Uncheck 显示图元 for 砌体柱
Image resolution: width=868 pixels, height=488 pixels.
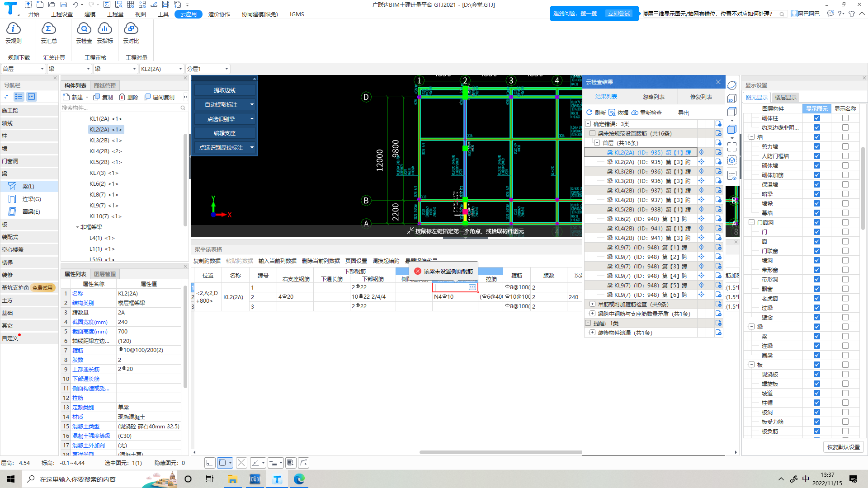pos(816,118)
